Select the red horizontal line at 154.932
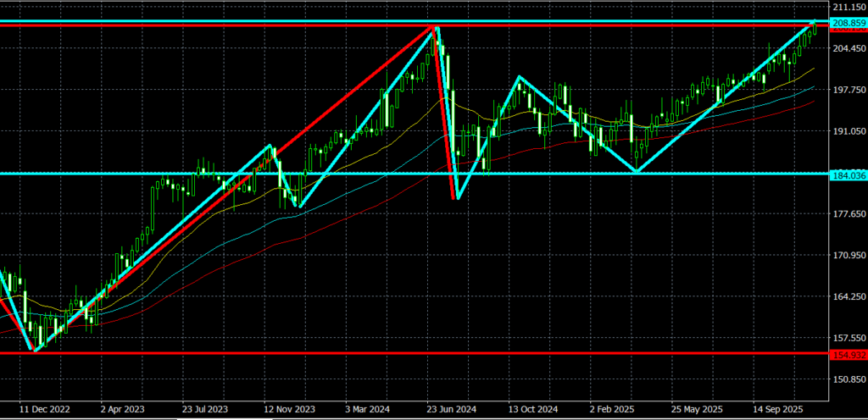 [424, 353]
